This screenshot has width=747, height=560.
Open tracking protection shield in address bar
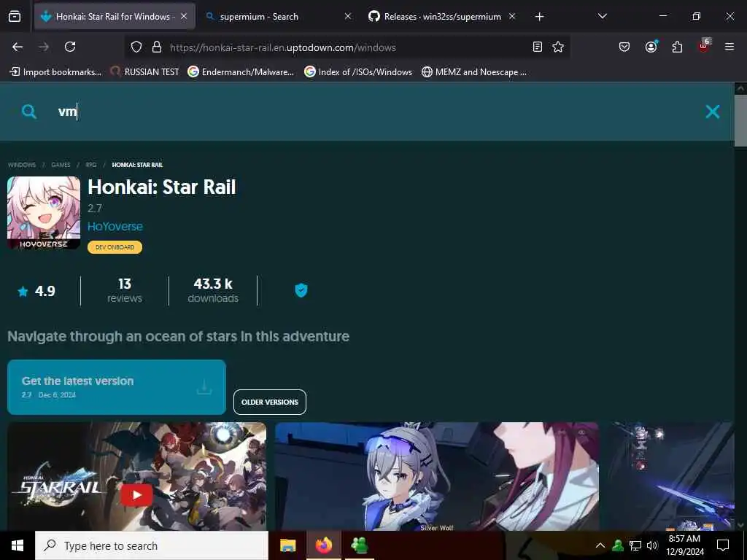136,47
